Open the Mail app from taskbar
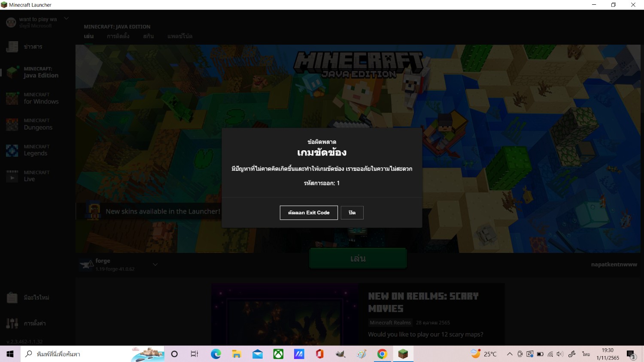This screenshot has width=644, height=362. coord(258,354)
